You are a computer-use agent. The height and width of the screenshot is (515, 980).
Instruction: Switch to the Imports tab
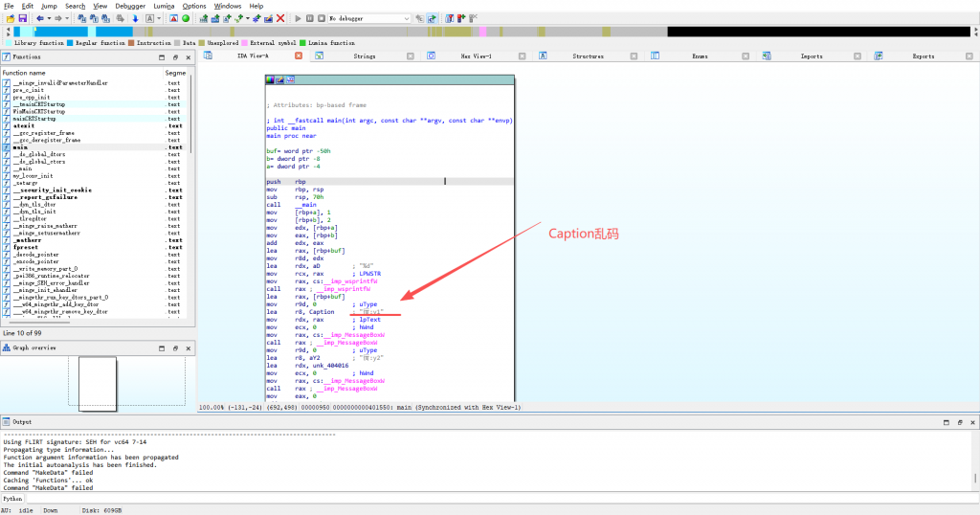point(812,56)
